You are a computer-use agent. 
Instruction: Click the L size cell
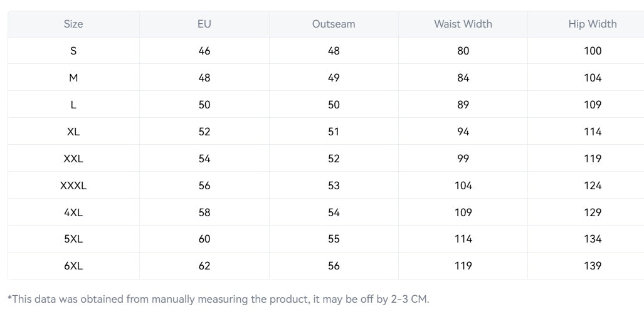pos(73,105)
